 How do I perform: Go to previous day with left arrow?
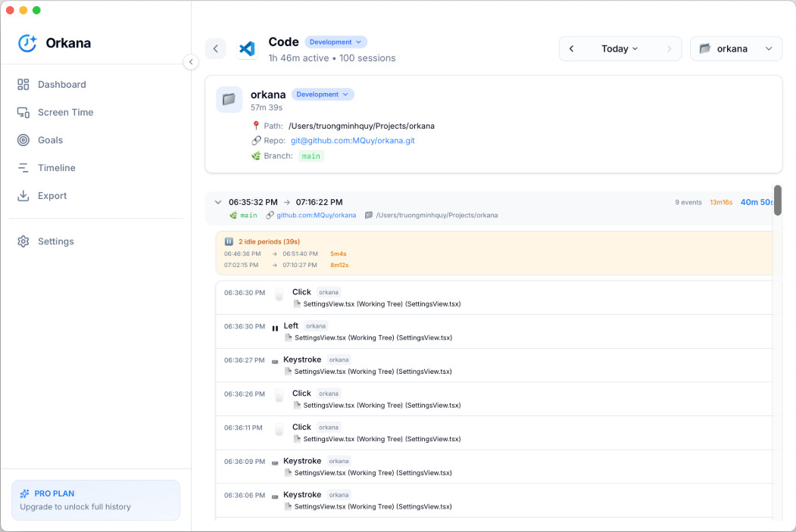[x=572, y=48]
